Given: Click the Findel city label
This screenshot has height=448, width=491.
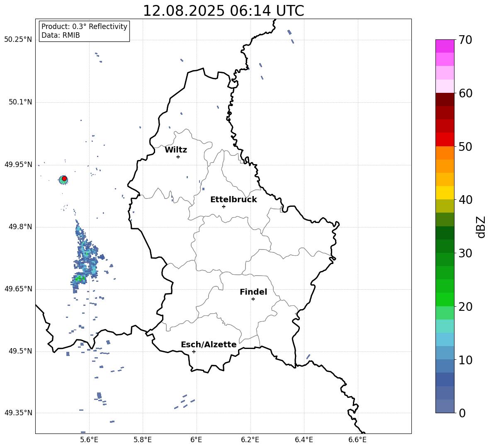Looking at the screenshot, I should tap(253, 292).
